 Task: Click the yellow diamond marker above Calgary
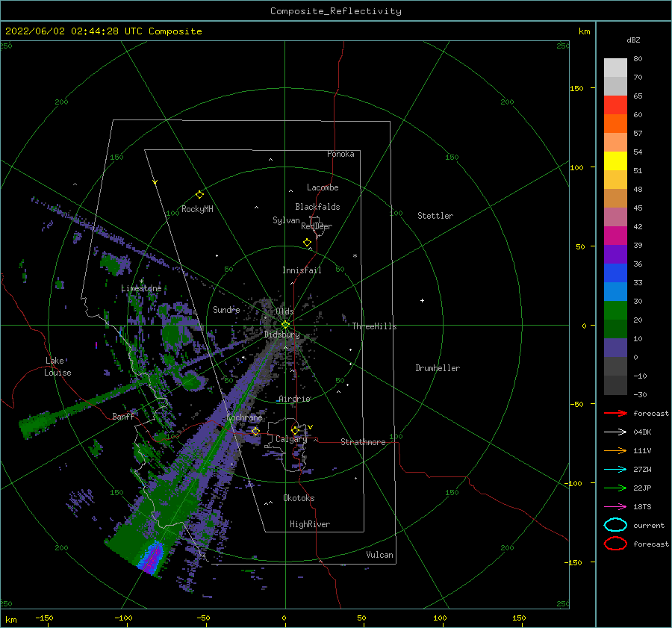pyautogui.click(x=295, y=430)
